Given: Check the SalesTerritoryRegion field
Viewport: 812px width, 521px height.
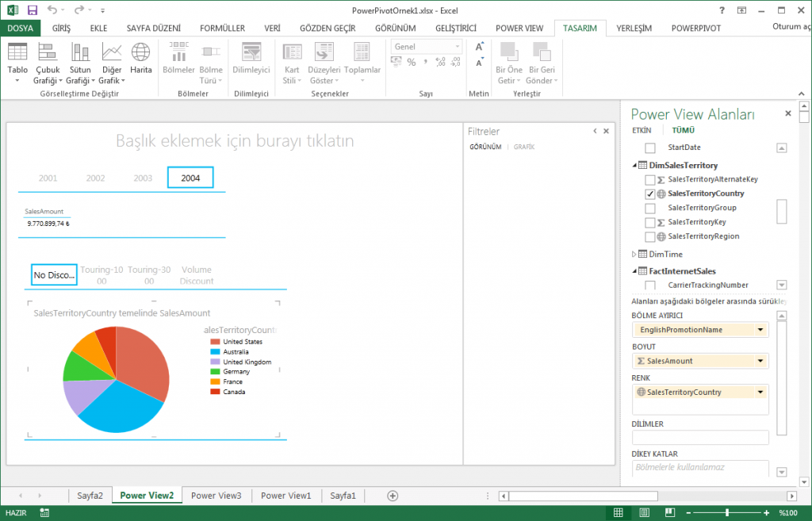Looking at the screenshot, I should coord(650,236).
